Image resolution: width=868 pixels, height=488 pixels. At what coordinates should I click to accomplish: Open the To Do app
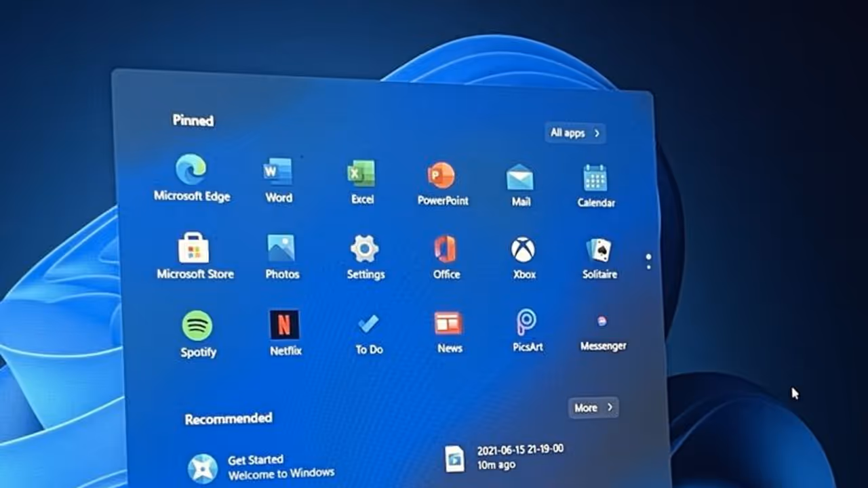369,325
